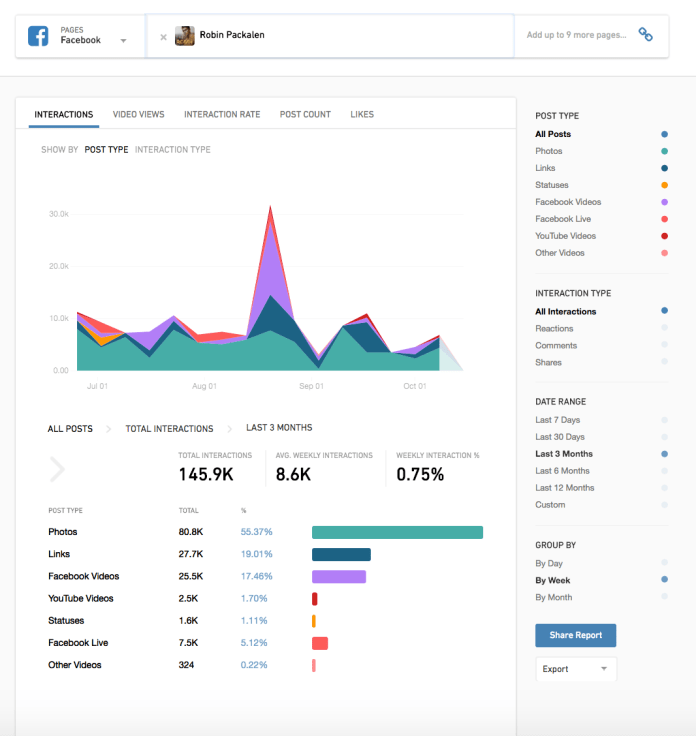Select Last 7 Days date range

(557, 420)
